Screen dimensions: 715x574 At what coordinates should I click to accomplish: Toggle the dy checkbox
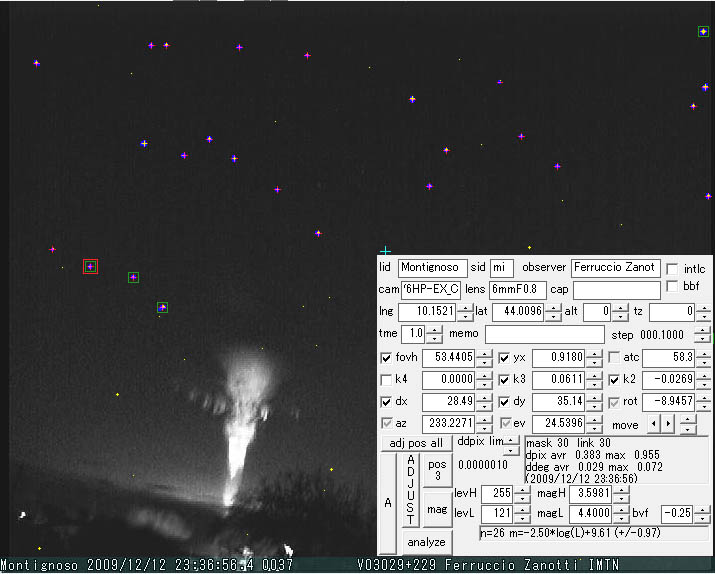504,402
